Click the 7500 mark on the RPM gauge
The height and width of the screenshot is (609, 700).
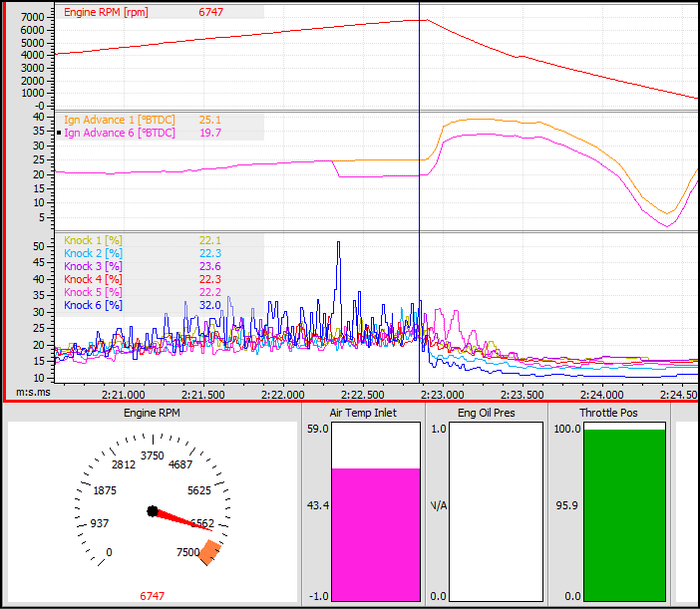(x=187, y=552)
